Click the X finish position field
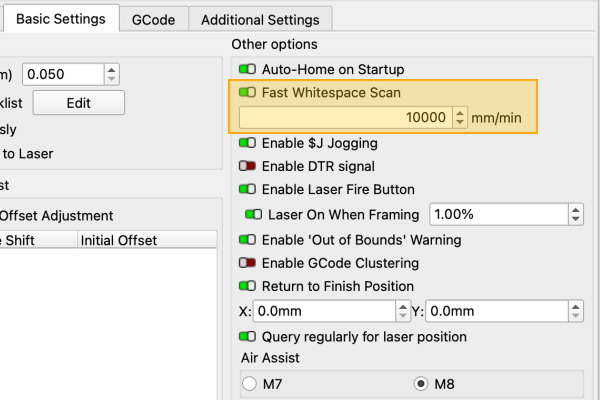This screenshot has width=600, height=400. tap(330, 311)
